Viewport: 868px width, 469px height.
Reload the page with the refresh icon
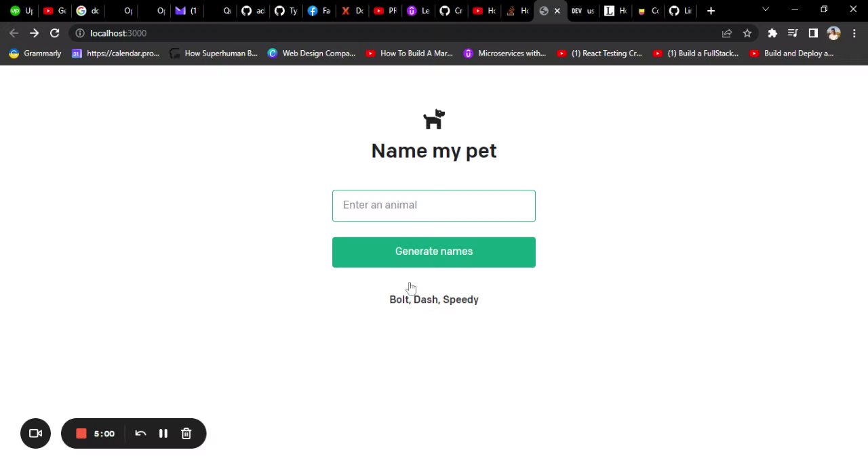55,33
